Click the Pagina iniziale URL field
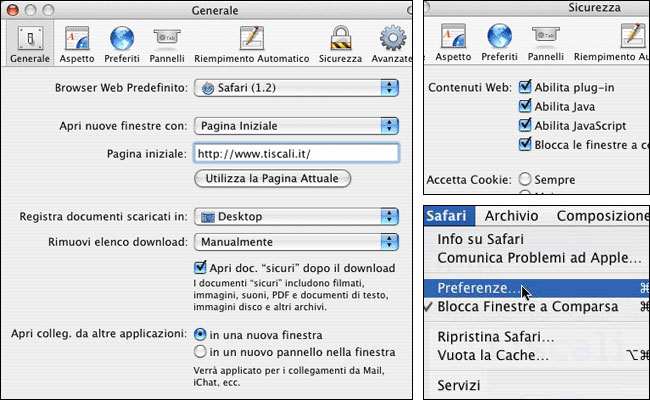The width and height of the screenshot is (650, 400). (x=296, y=153)
